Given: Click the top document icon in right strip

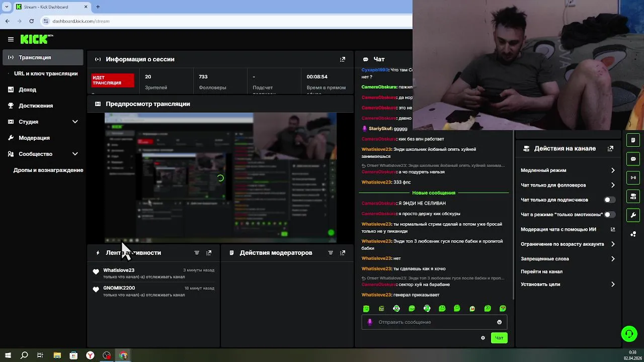Looking at the screenshot, I should coord(633,140).
